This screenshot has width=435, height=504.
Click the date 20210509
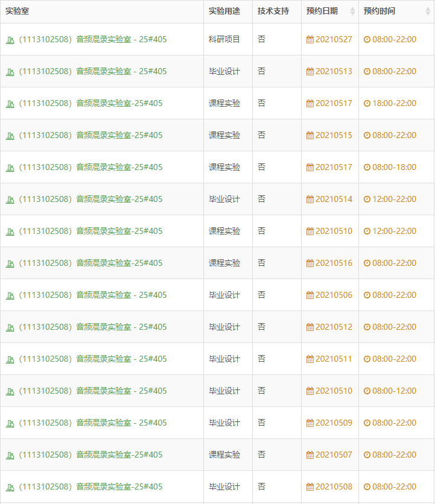tap(334, 423)
